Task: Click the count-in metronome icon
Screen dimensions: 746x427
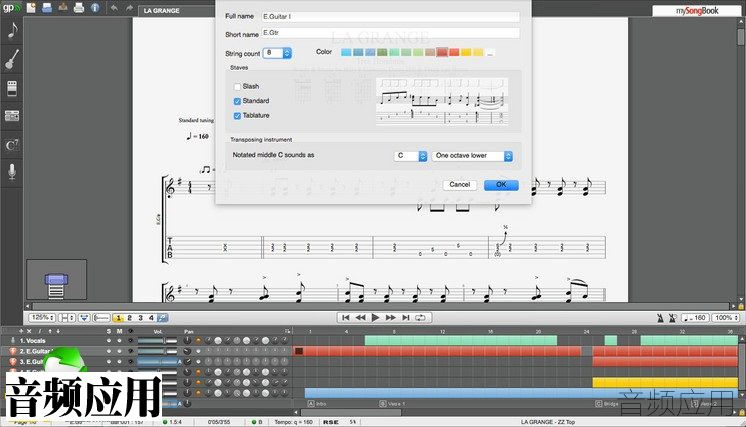Action: pyautogui.click(x=673, y=318)
